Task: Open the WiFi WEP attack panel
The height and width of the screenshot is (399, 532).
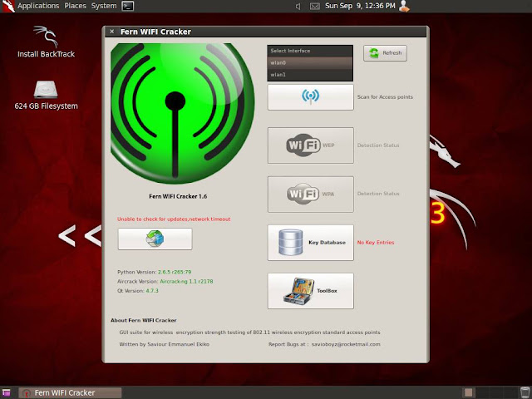Action: [x=310, y=145]
